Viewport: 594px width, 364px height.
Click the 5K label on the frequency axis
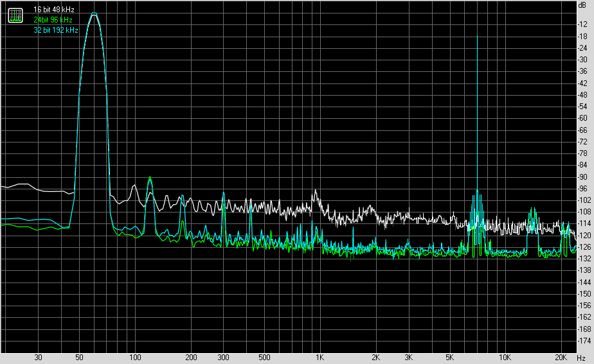(x=449, y=358)
